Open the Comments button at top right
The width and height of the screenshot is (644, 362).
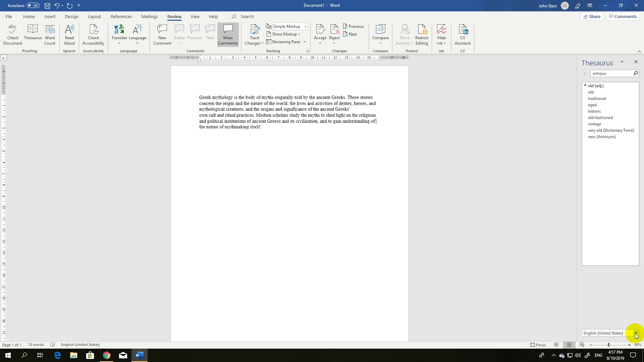622,17
